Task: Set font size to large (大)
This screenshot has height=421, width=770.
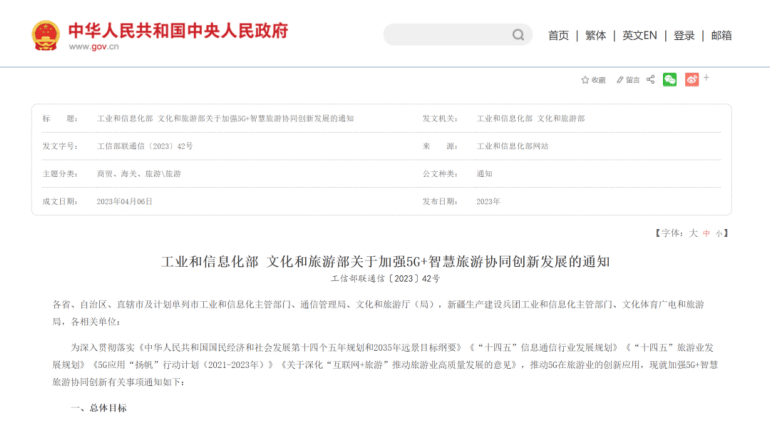Action: 692,232
